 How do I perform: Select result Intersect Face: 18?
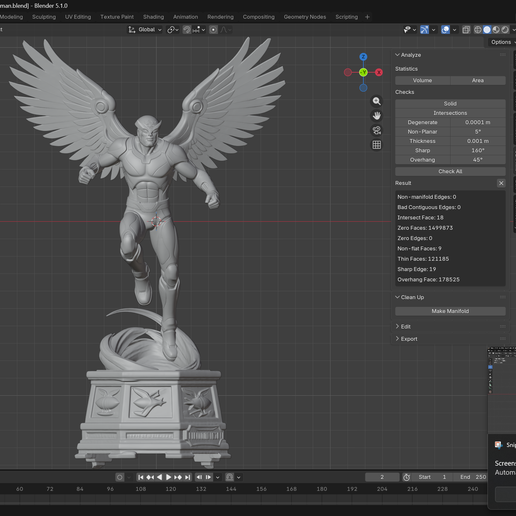click(420, 218)
